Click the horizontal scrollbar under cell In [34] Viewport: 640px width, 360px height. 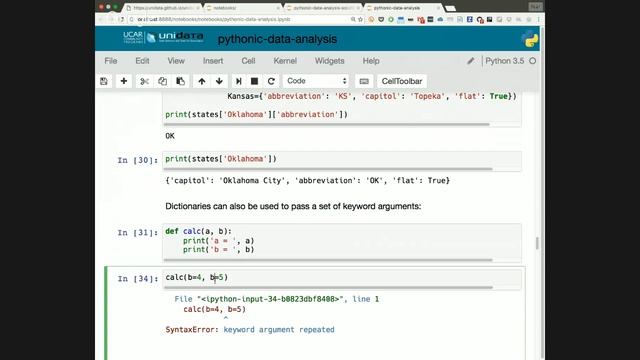click(x=328, y=287)
